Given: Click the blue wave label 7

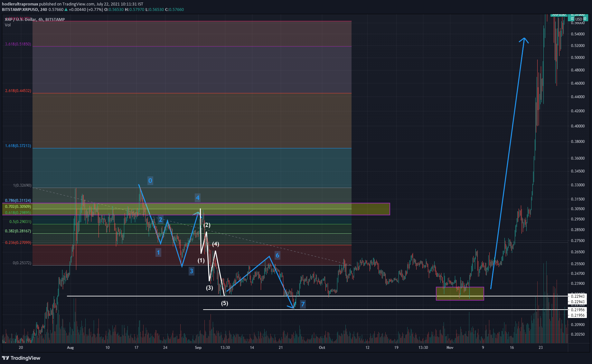Looking at the screenshot, I should coord(303,304).
